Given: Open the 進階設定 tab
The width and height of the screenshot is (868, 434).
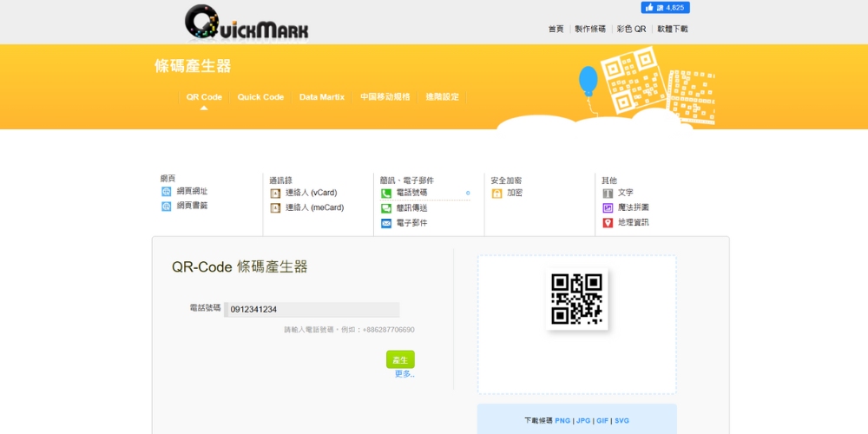Looking at the screenshot, I should 443,97.
